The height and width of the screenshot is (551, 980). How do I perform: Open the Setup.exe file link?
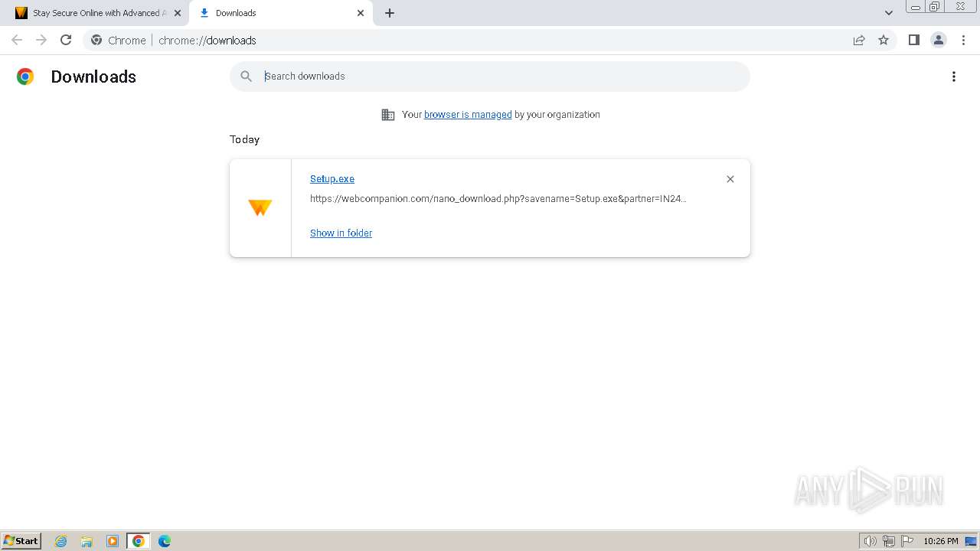click(x=332, y=179)
